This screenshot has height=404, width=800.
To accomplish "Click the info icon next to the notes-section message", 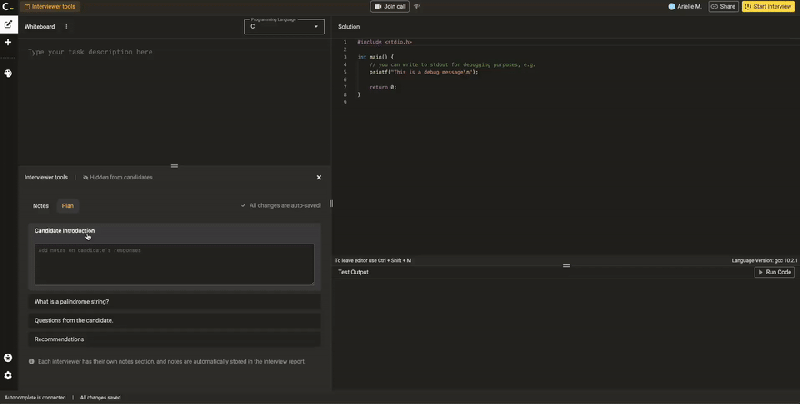I will pos(32,361).
